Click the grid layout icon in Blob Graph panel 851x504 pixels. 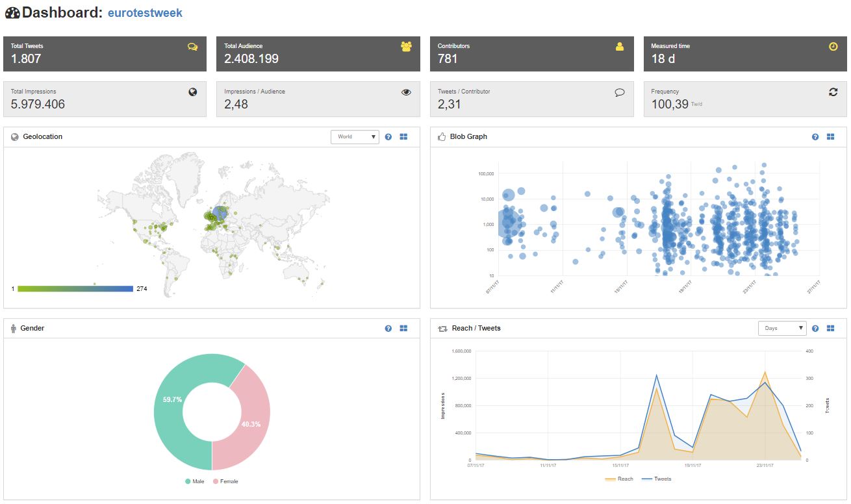click(x=830, y=137)
